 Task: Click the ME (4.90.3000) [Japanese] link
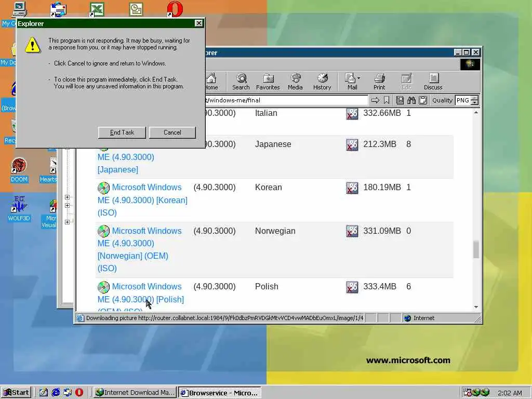coord(126,163)
